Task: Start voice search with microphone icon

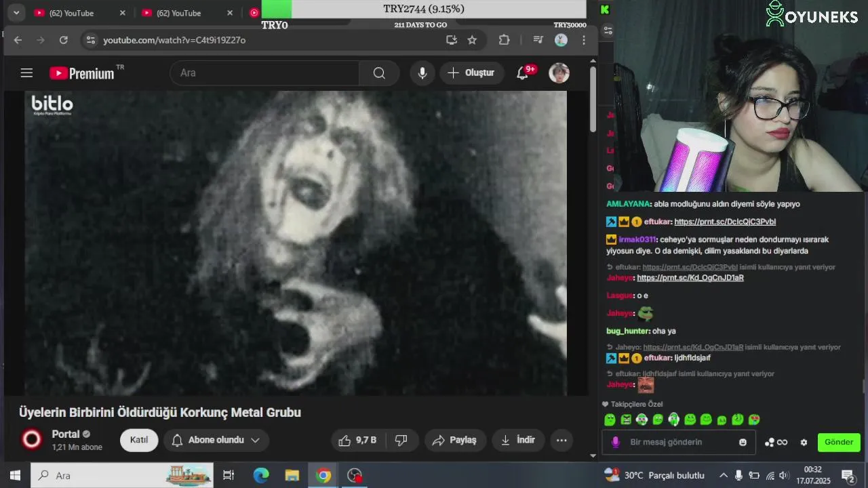Action: (422, 73)
